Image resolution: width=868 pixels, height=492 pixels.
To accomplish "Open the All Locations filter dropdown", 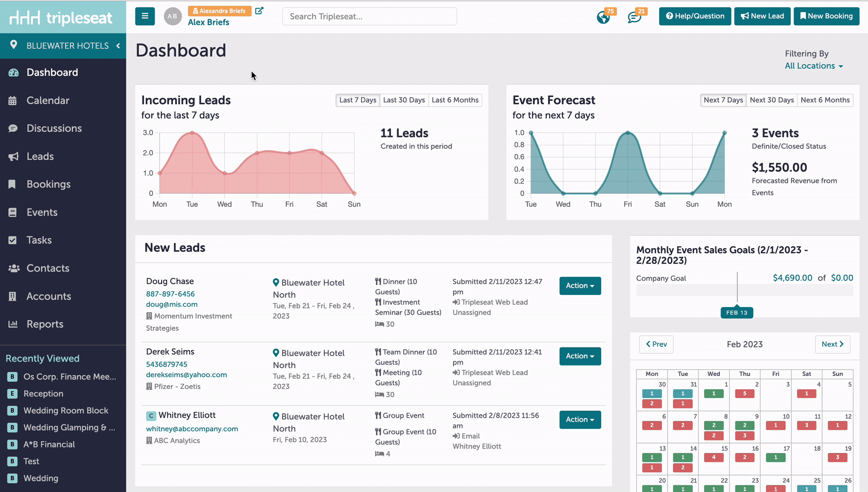I will [x=814, y=66].
